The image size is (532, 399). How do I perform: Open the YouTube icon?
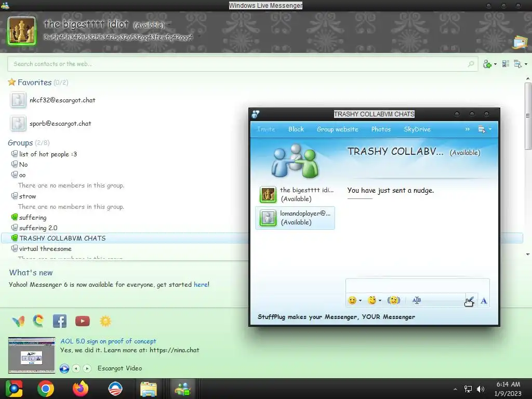(x=83, y=321)
